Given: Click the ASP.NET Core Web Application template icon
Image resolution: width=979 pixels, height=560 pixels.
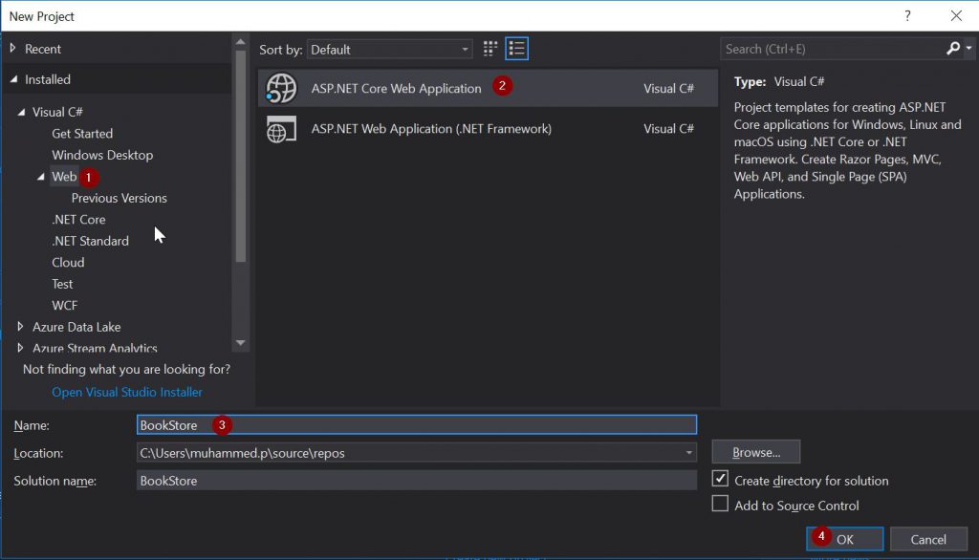Looking at the screenshot, I should [x=281, y=88].
